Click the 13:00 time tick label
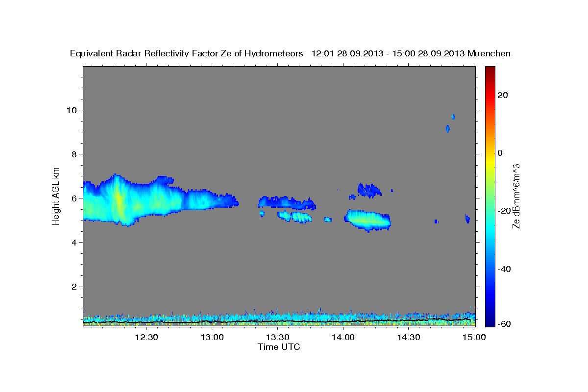588x392 pixels. [213, 337]
